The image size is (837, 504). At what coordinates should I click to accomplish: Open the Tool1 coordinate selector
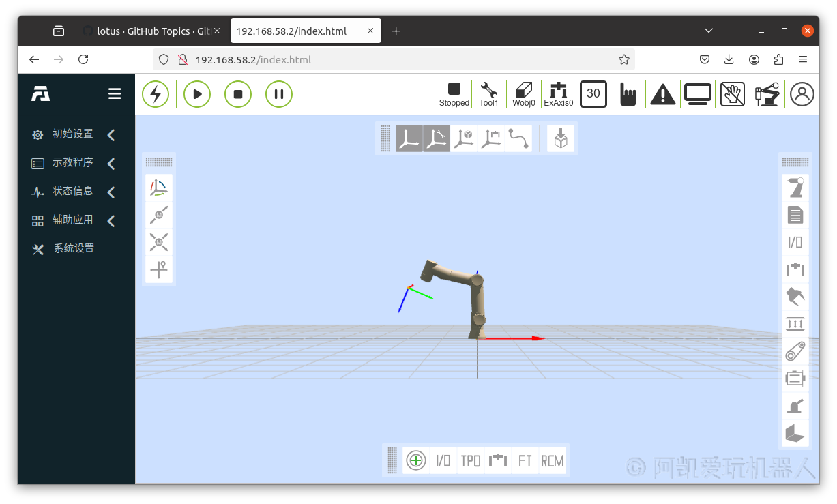(488, 94)
